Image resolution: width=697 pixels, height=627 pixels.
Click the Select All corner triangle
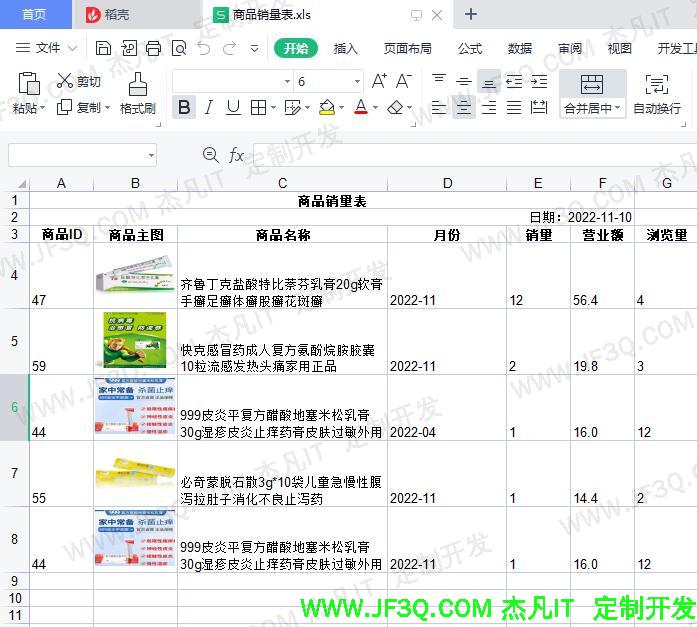click(22, 184)
